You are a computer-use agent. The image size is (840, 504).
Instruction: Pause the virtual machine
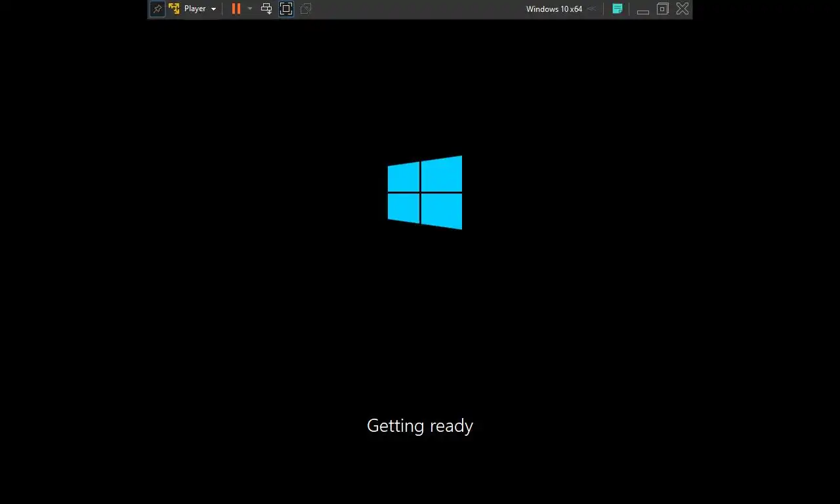click(x=236, y=9)
